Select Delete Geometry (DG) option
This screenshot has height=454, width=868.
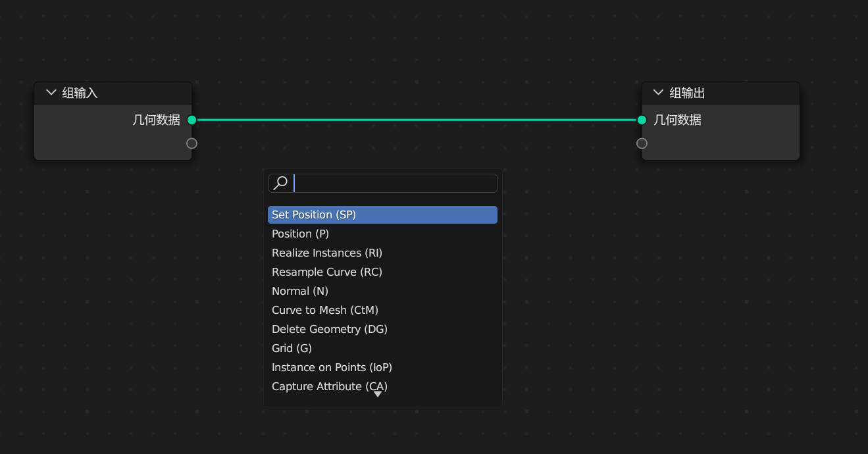coord(329,329)
